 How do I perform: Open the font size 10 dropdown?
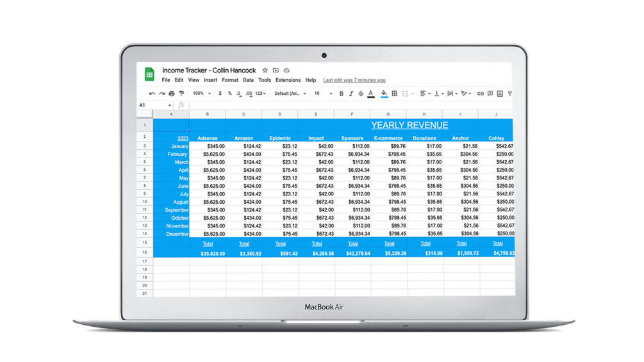coord(323,94)
